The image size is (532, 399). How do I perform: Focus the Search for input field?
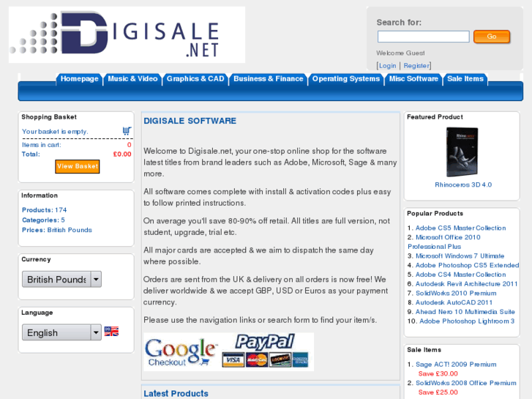[424, 37]
